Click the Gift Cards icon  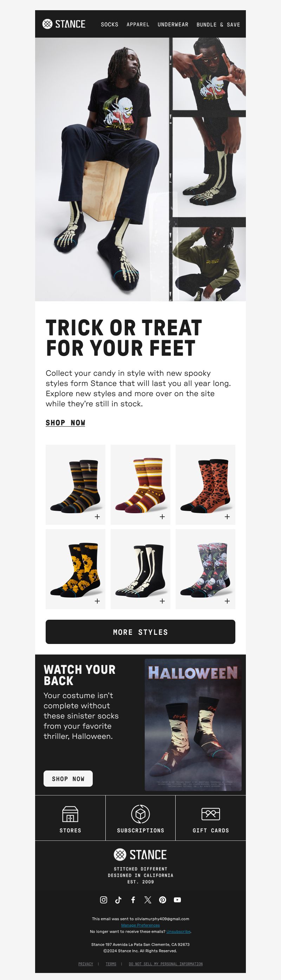(x=211, y=814)
